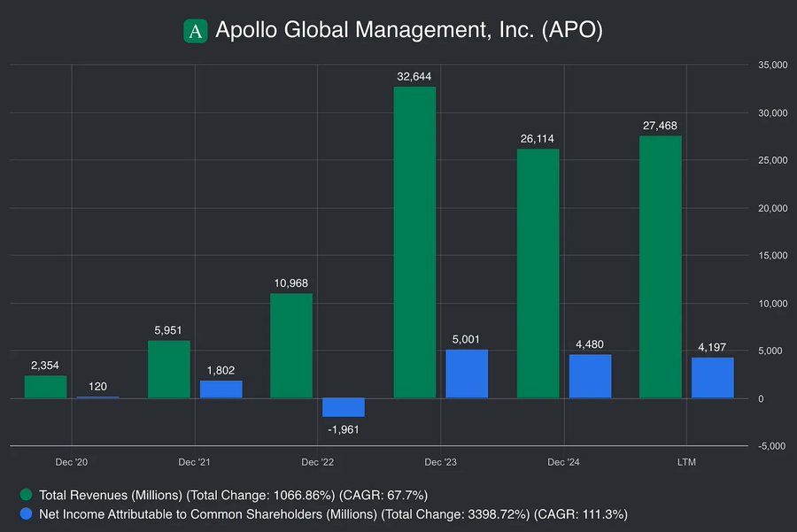Viewport: 797px width, 532px height.
Task: Click the '30,000' y-axis tick label
Action: click(x=772, y=112)
